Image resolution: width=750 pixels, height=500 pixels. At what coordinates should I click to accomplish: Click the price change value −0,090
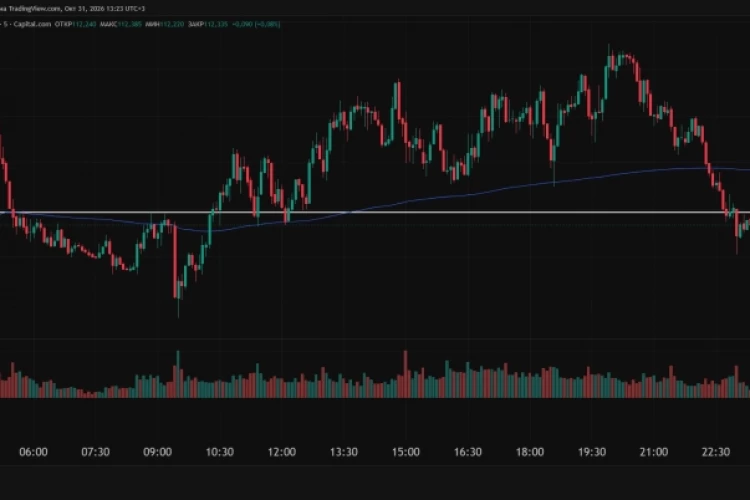242,24
